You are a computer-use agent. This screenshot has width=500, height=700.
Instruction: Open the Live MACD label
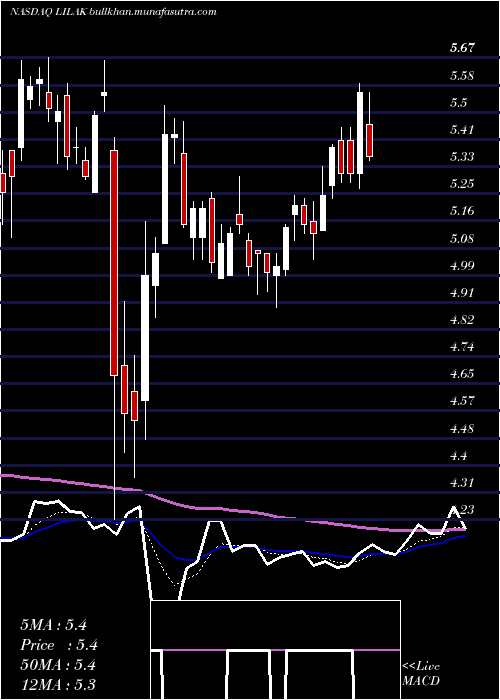pos(421,674)
